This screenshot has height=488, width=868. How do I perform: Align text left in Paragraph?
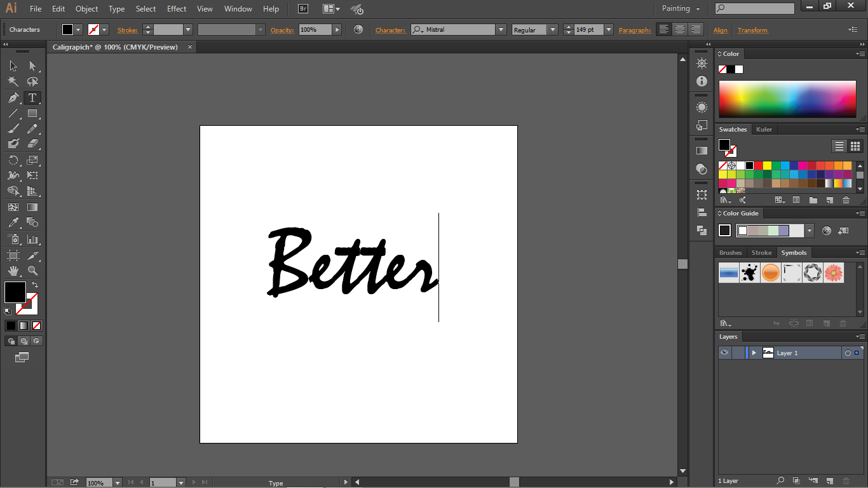(x=664, y=29)
